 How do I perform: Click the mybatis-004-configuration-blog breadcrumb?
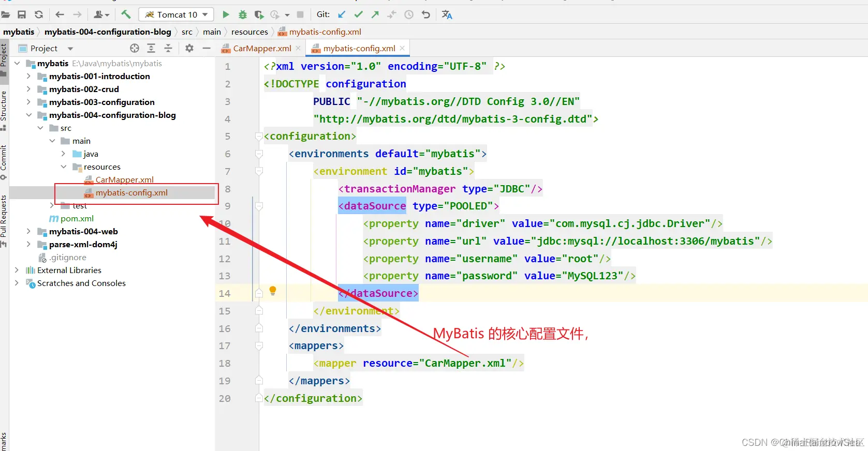click(x=108, y=32)
